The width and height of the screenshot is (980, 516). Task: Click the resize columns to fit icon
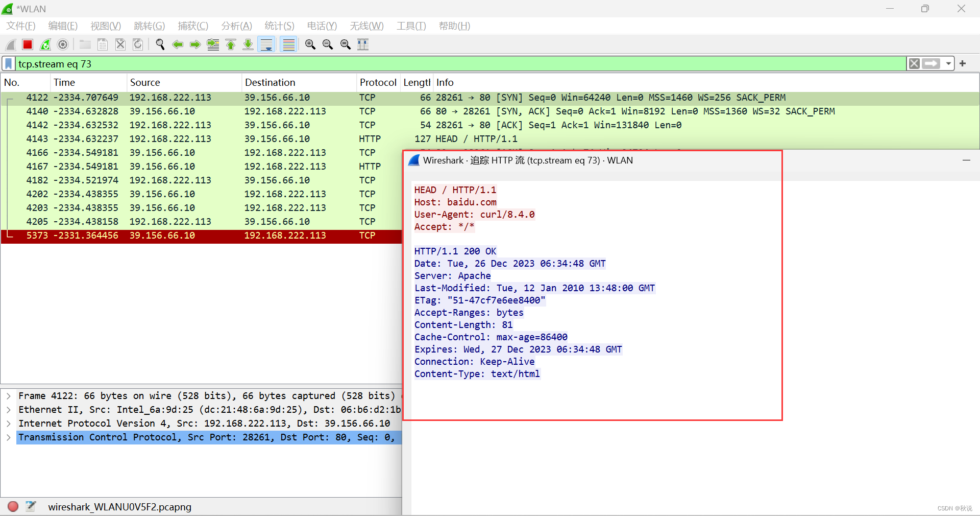(x=363, y=44)
